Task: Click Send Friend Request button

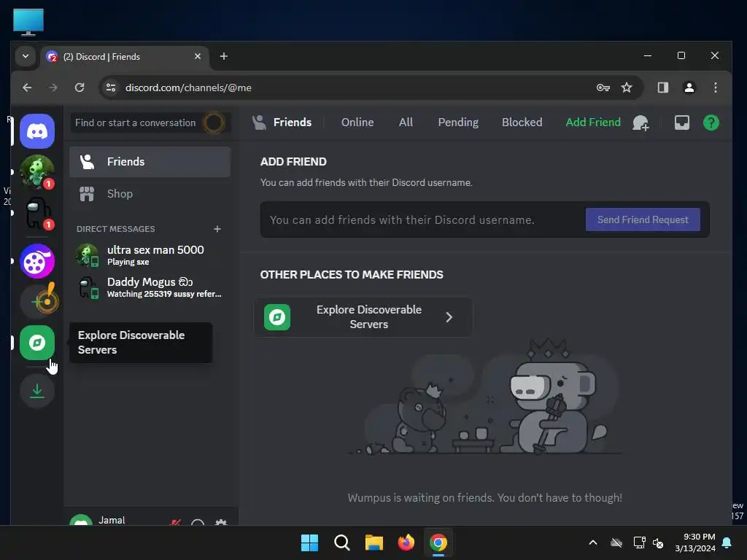Action: click(x=643, y=219)
